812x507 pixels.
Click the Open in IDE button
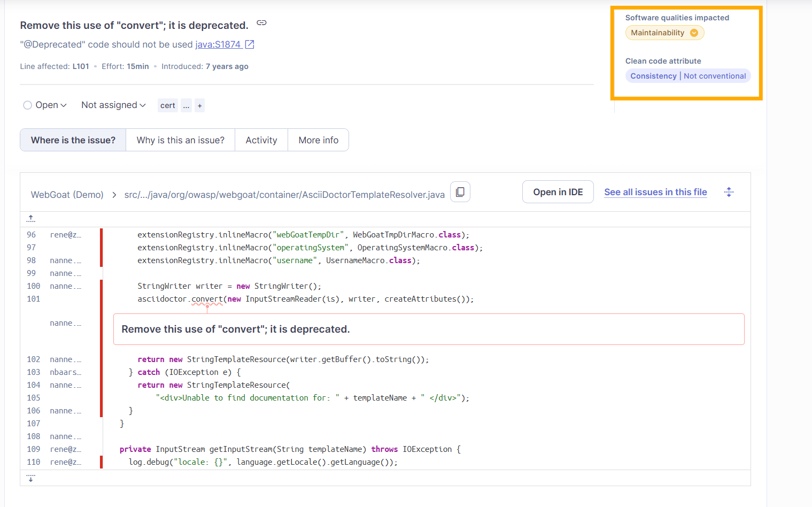coord(558,192)
